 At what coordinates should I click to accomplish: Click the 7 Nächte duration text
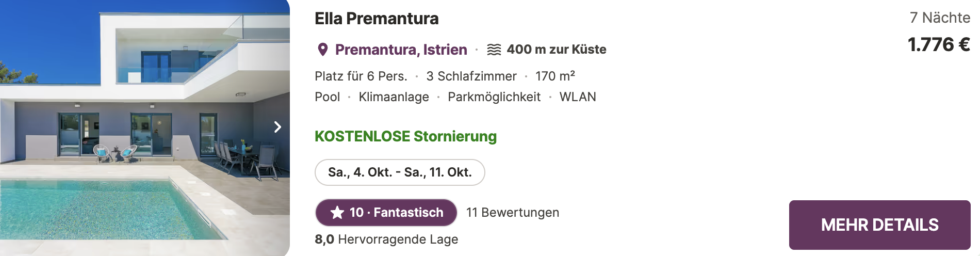(940, 18)
